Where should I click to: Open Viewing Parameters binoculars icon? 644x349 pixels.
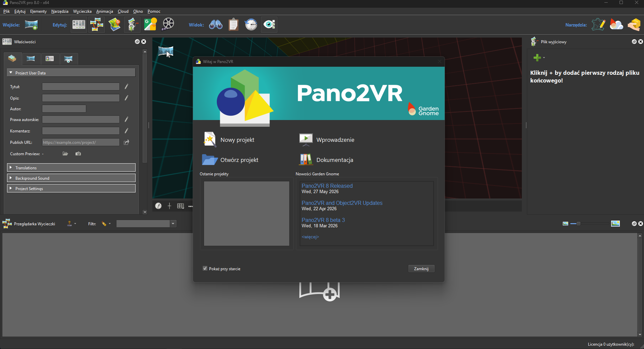(x=216, y=25)
